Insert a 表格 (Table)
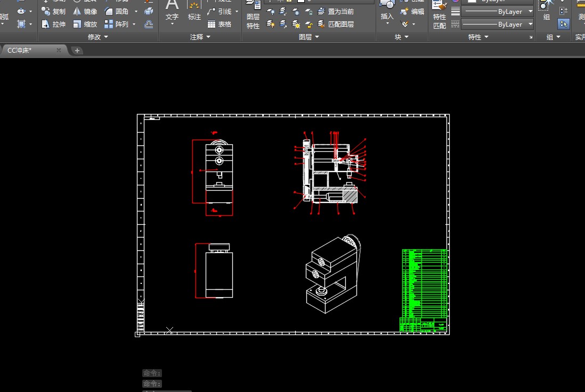 (220, 24)
